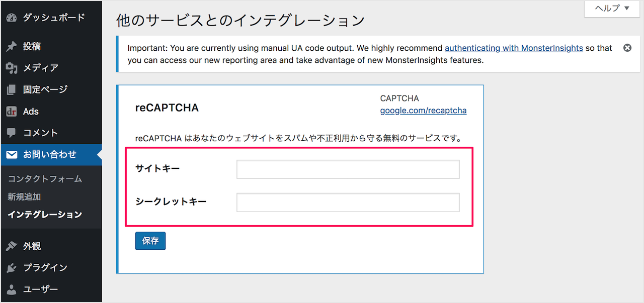Click the envelope icon beside お問い合わせ

tap(12, 155)
